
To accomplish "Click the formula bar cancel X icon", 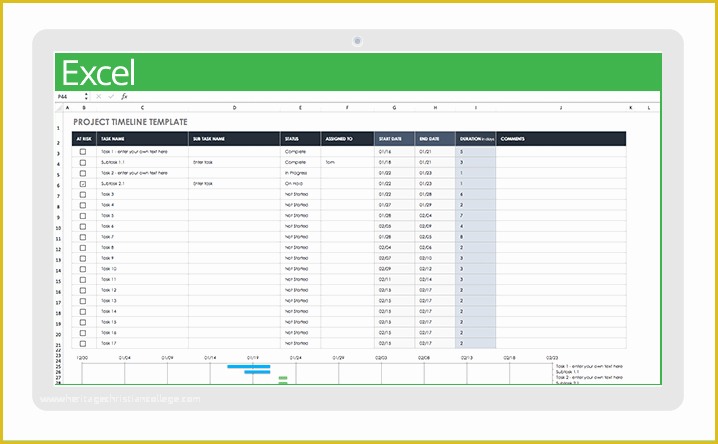I will (x=98, y=97).
